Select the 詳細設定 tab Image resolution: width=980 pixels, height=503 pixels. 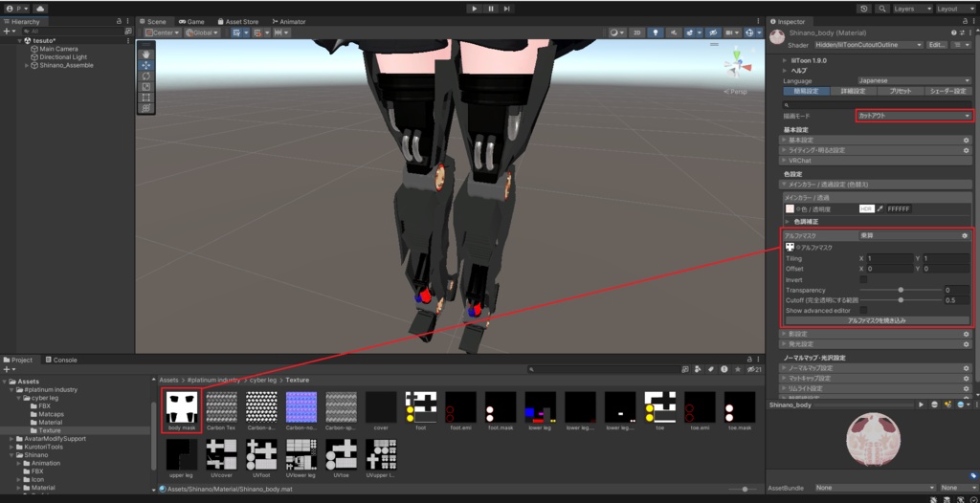pyautogui.click(x=854, y=91)
